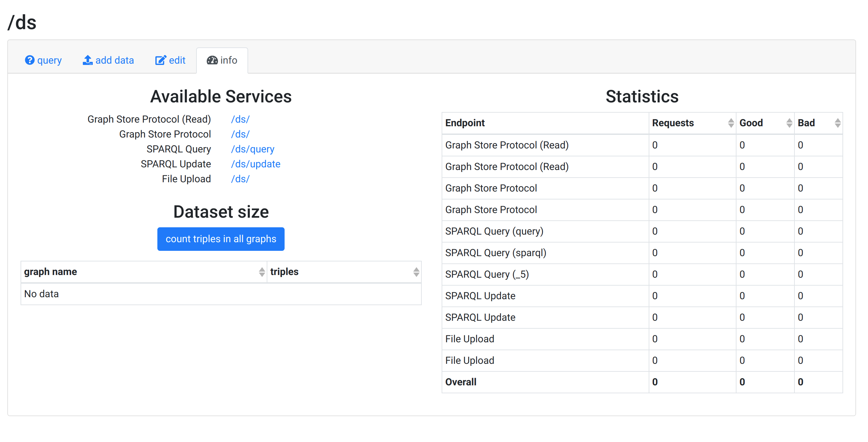Click the Overall statistics row
Viewport: 868px width, 442px height.
point(461,382)
